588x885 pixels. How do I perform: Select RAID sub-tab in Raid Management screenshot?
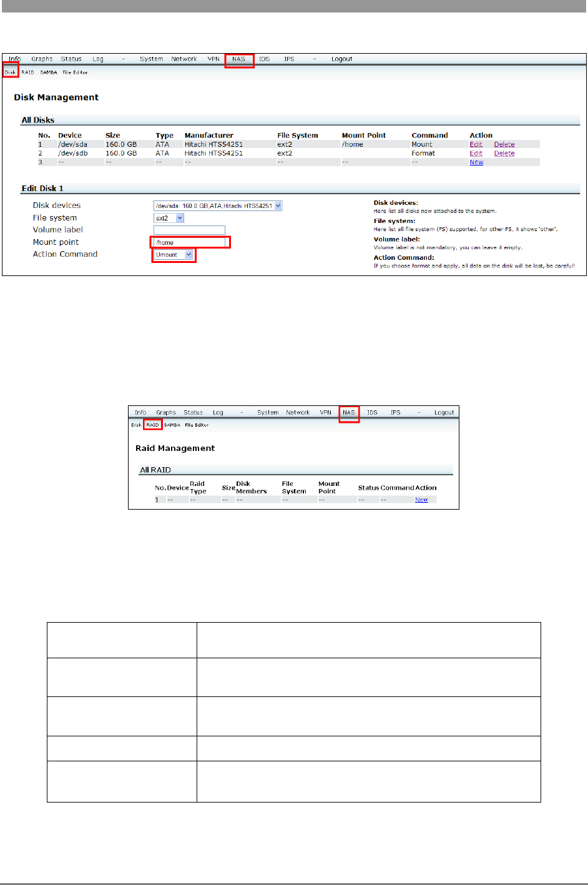[152, 425]
